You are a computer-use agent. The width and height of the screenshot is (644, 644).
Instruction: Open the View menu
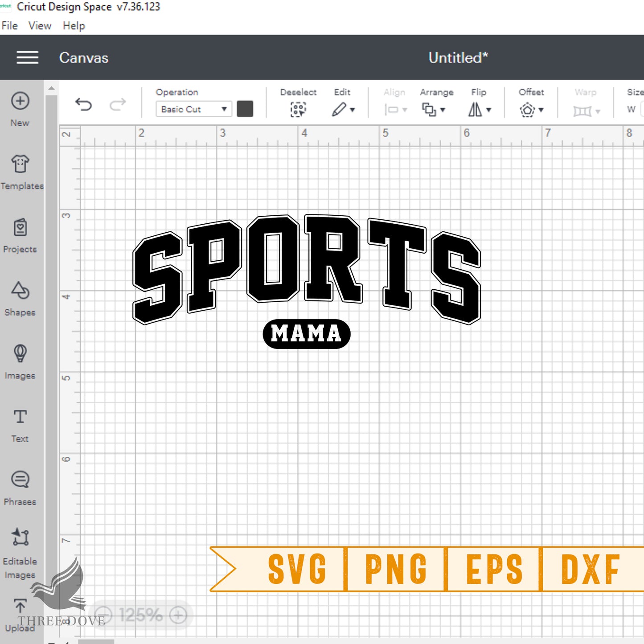coord(40,26)
